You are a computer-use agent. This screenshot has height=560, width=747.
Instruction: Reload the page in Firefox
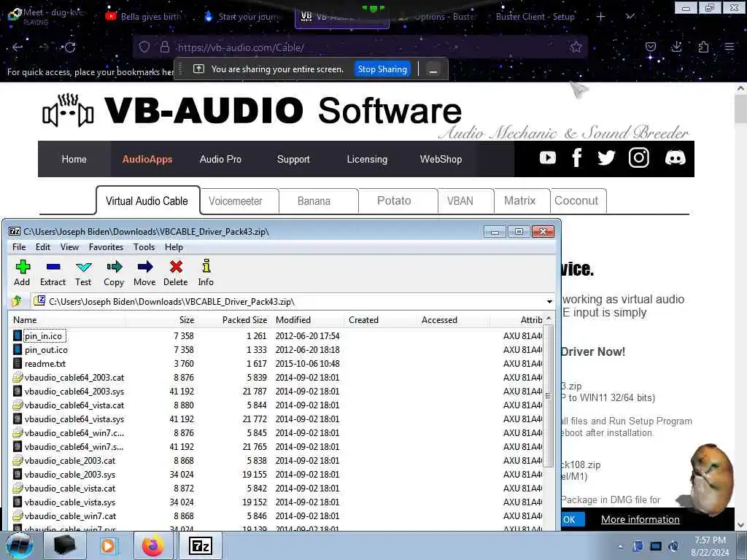(x=70, y=47)
